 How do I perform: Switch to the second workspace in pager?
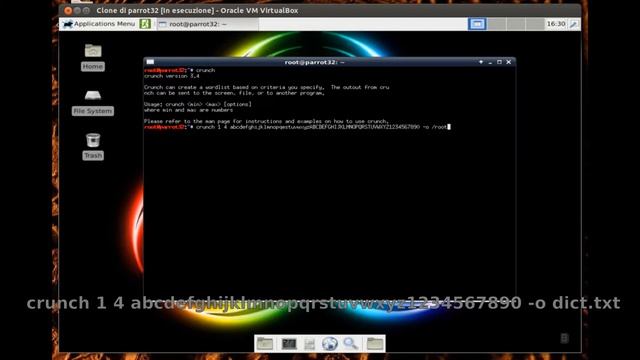(497, 24)
